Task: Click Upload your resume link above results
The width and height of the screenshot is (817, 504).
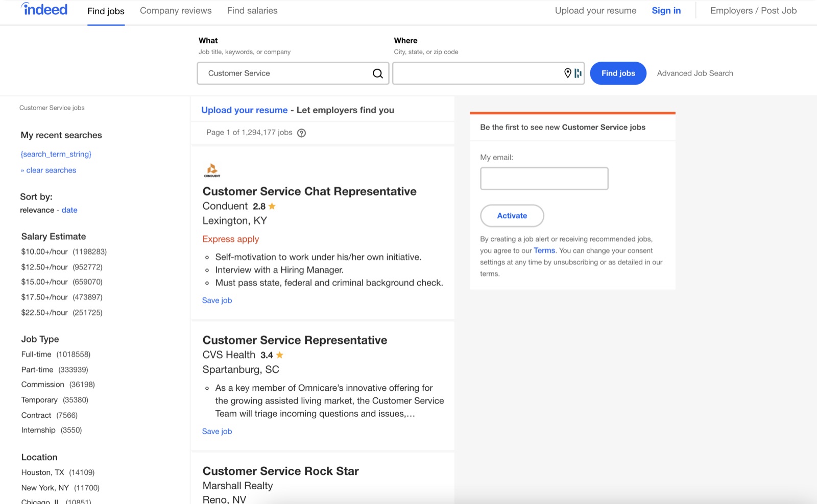Action: pos(245,110)
